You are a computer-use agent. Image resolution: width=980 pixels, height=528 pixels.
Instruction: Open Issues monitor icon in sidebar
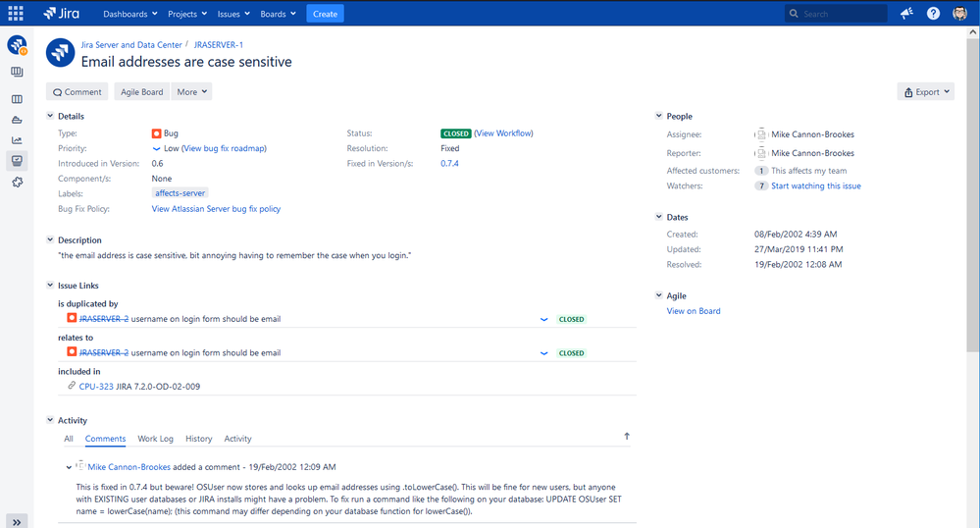[18, 161]
